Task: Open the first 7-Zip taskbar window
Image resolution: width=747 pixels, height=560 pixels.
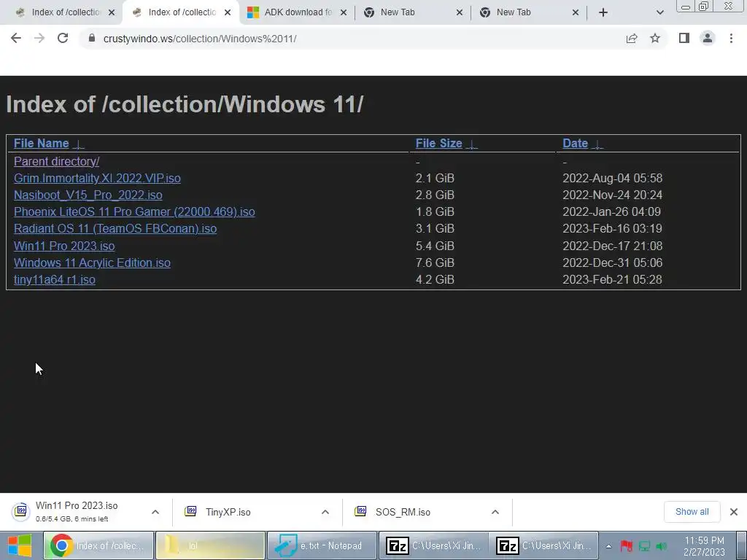Action: [x=433, y=545]
